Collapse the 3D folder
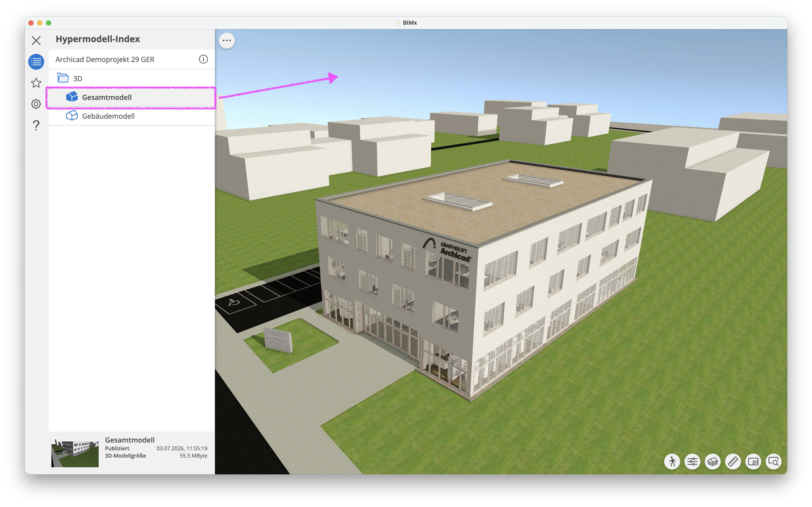This screenshot has width=812, height=507. [x=132, y=79]
